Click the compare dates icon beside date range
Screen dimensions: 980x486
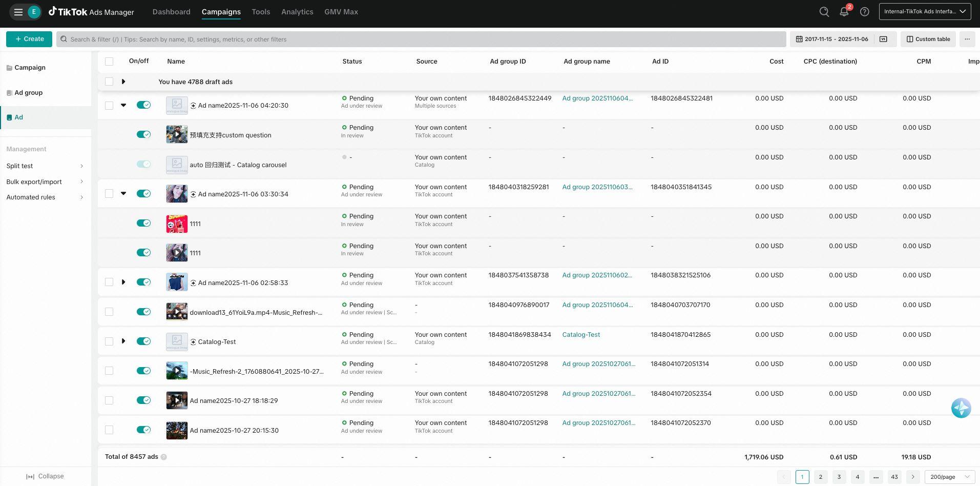point(883,39)
